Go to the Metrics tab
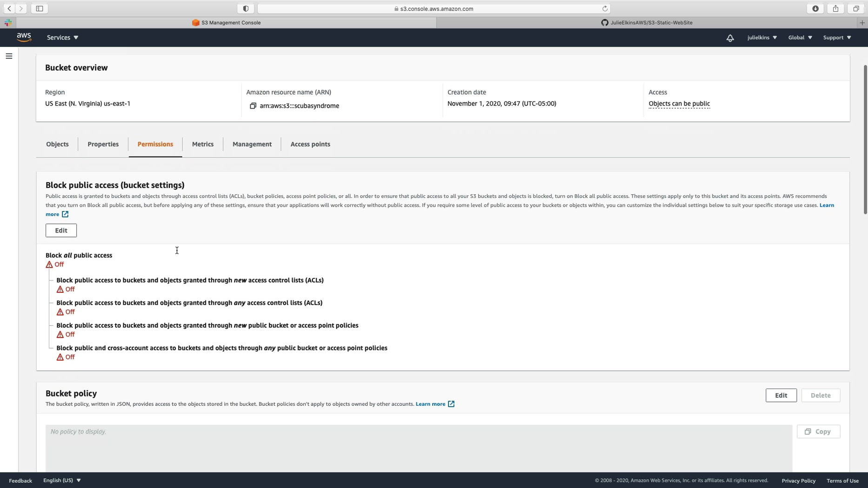This screenshot has height=488, width=868. tap(203, 144)
